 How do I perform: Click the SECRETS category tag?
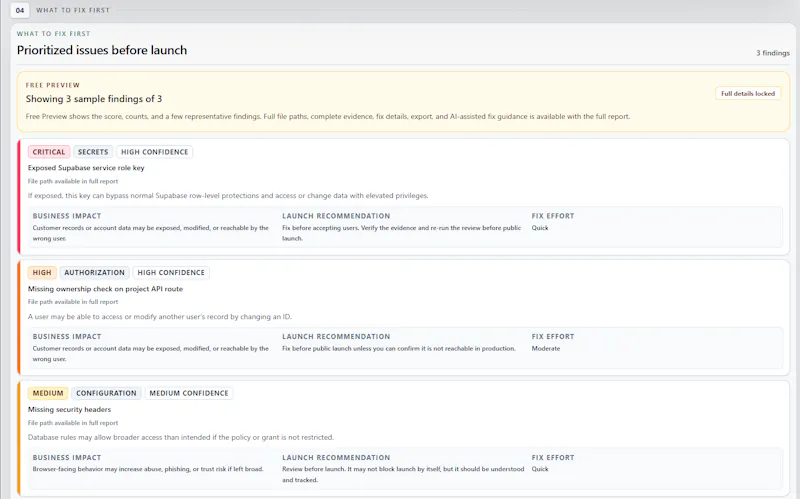click(x=93, y=152)
